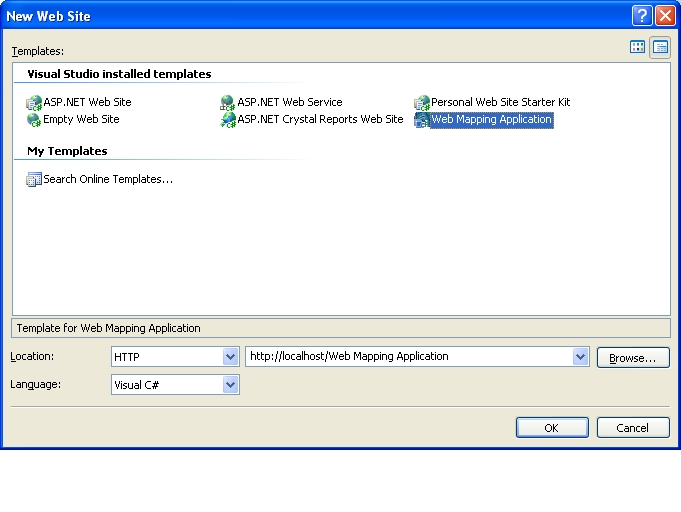Open the HTTP location type dropdown
Screen dimensions: 681x512
pos(230,357)
